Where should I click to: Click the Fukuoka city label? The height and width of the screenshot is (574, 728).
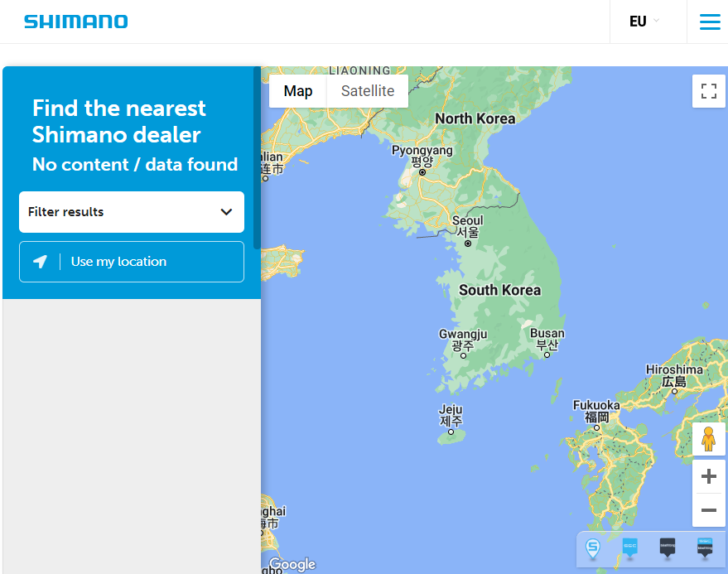(596, 411)
